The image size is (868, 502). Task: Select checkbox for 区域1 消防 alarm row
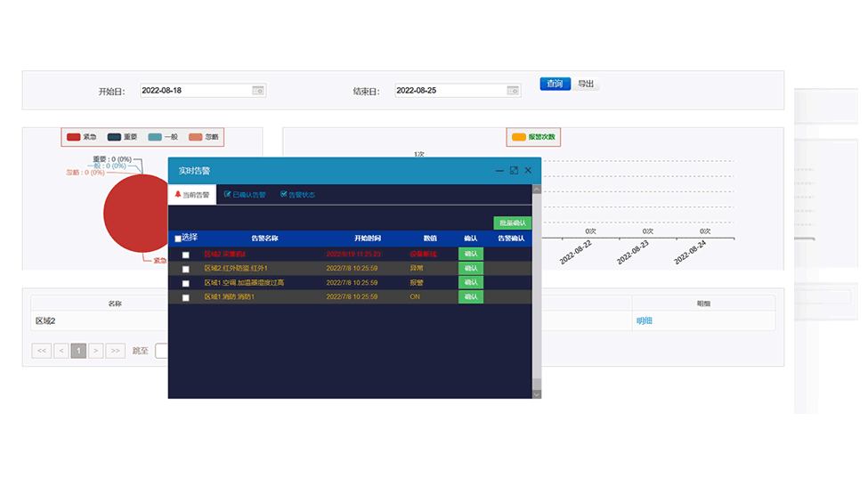[186, 297]
